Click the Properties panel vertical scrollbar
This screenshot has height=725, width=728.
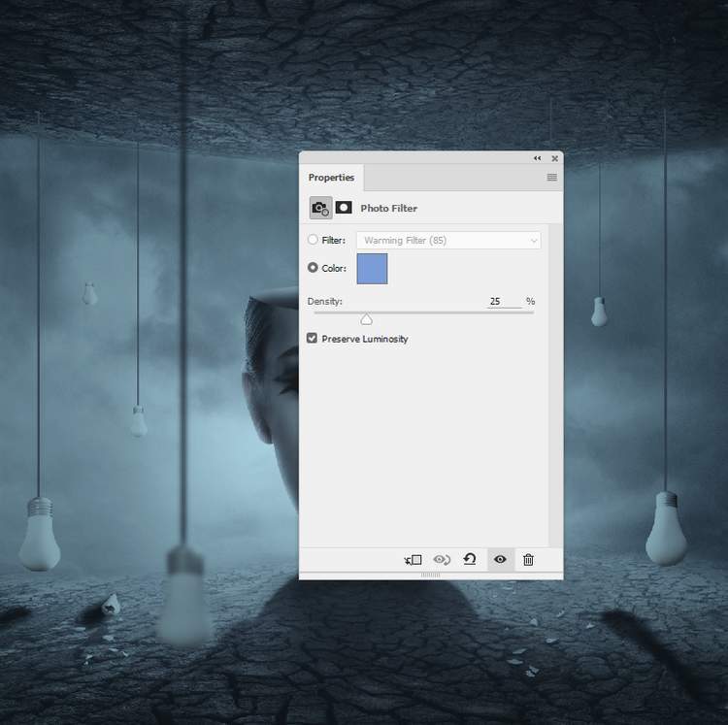coord(555,385)
